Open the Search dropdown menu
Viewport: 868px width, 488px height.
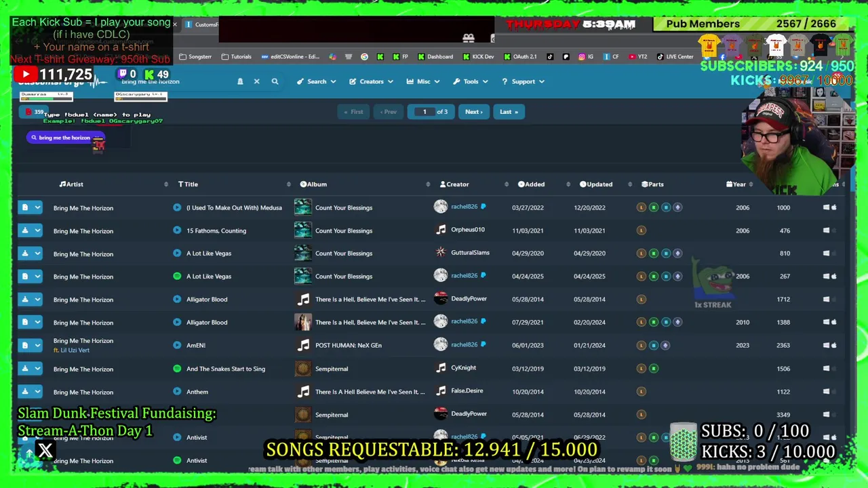pos(316,81)
